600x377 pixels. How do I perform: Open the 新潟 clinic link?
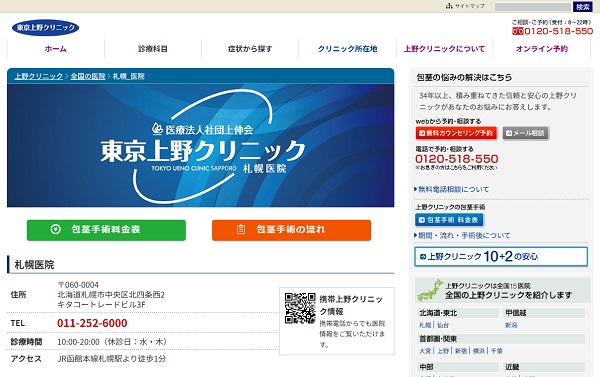click(x=511, y=325)
